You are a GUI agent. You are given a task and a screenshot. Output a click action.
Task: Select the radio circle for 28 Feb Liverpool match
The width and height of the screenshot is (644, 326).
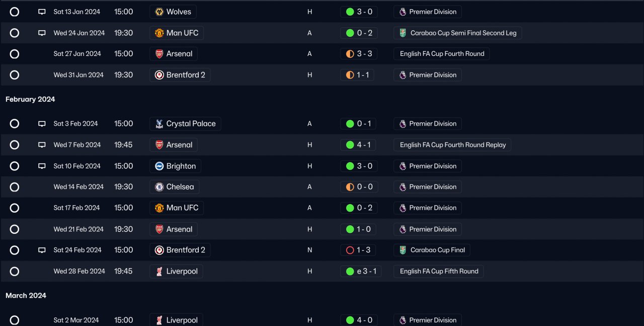[x=15, y=271]
